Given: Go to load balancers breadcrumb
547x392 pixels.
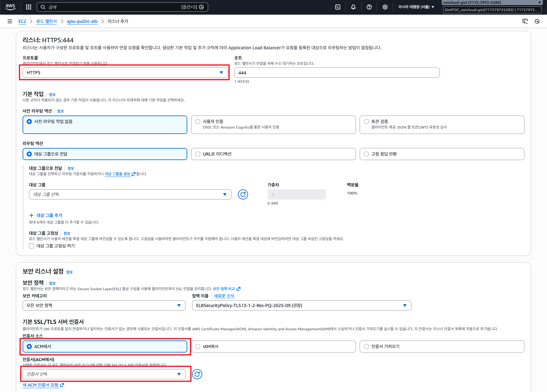Looking at the screenshot, I should 46,21.
